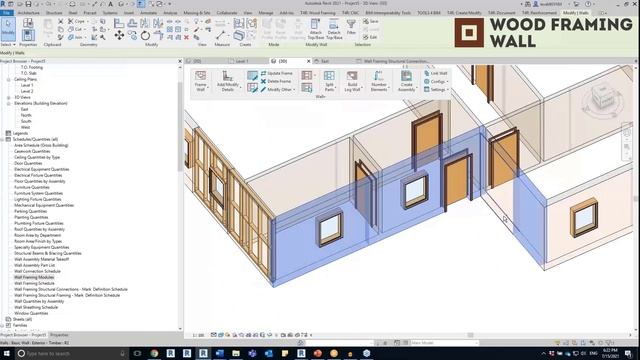
Task: Open the Configs dropdown in Wall panel
Action: [x=436, y=81]
